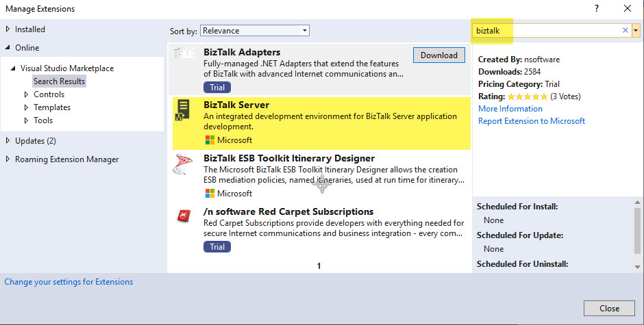Screen dimensions: 644x325
Task: Click Microsoft logo under ESB Toolkit Itinerary Designer
Action: pos(210,193)
